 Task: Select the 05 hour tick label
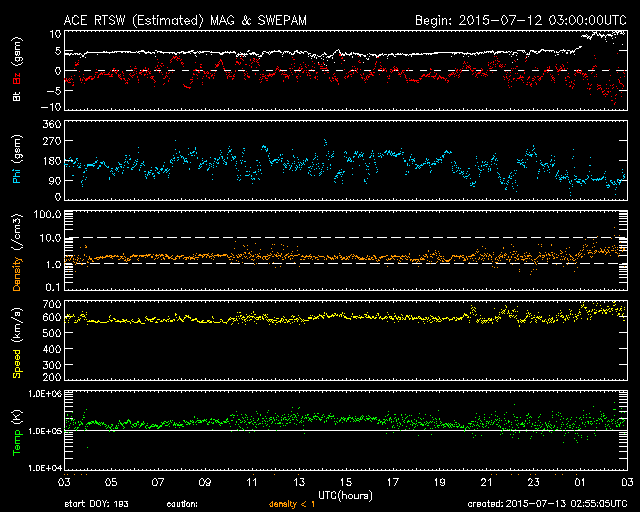[x=113, y=482]
